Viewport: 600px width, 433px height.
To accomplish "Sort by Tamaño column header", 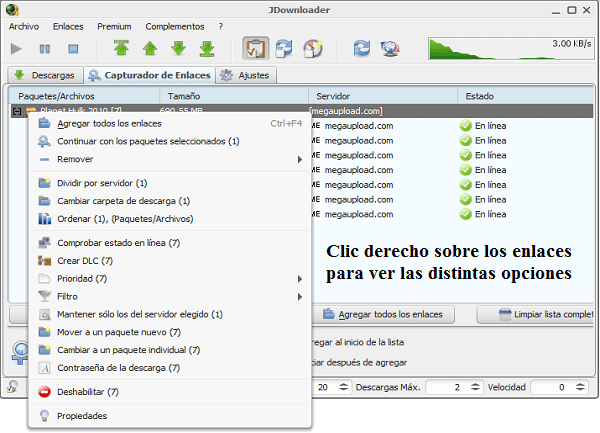I will coord(234,96).
